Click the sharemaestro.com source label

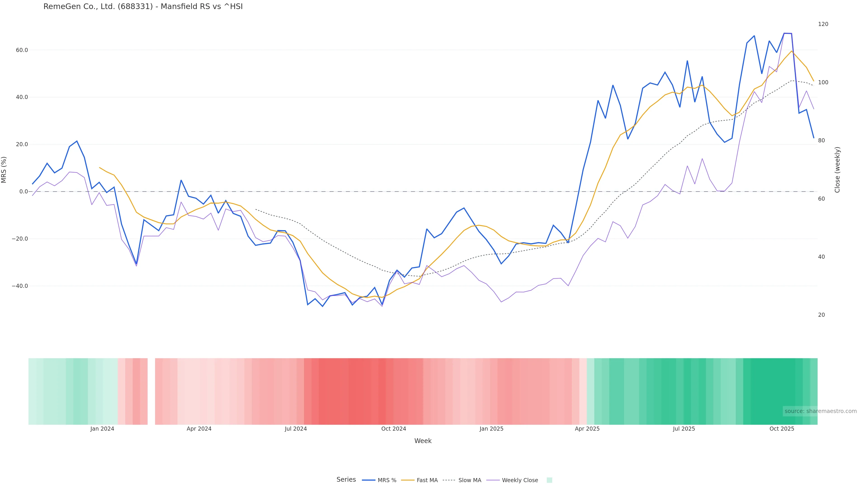[x=820, y=411]
